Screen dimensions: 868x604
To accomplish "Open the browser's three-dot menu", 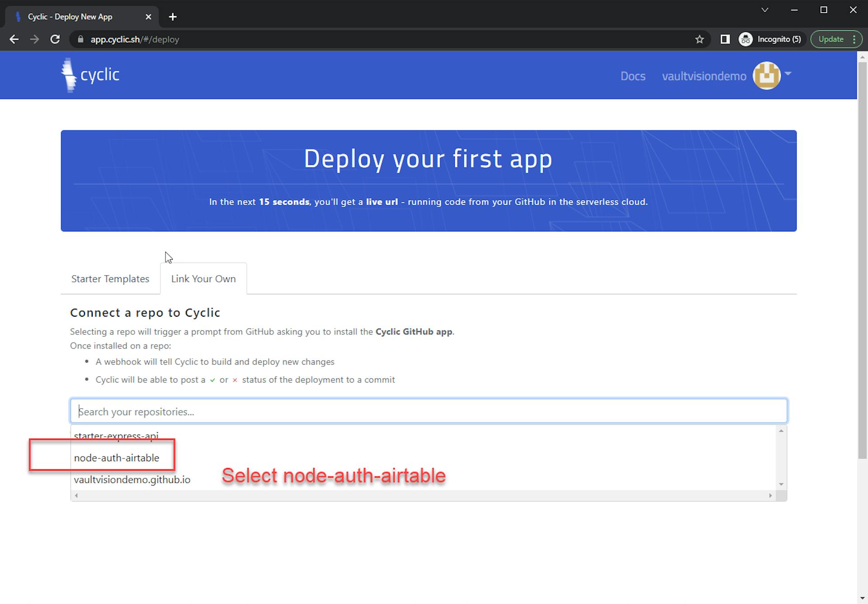I will (x=855, y=39).
